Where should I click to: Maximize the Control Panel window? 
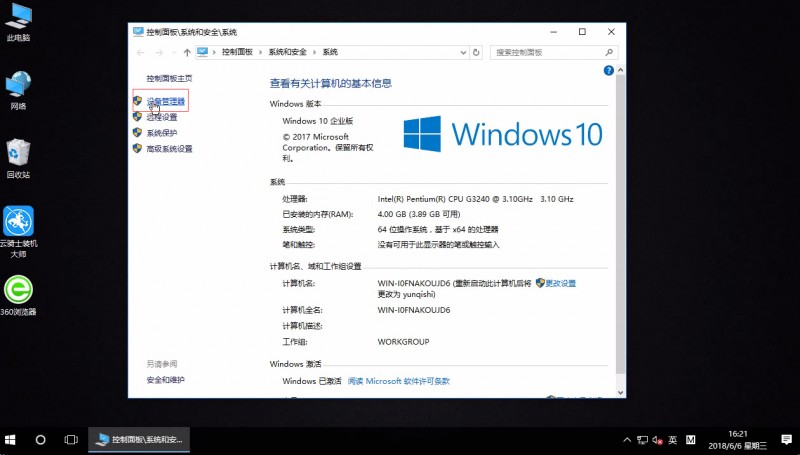[582, 32]
